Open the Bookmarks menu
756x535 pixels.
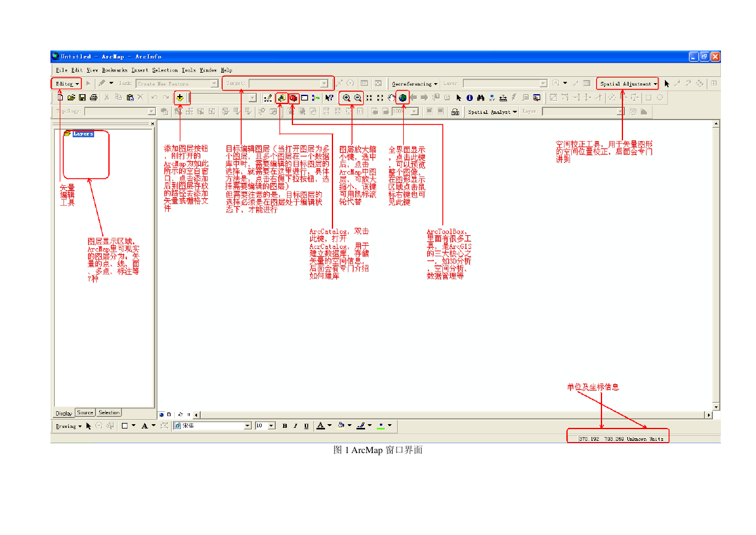115,70
